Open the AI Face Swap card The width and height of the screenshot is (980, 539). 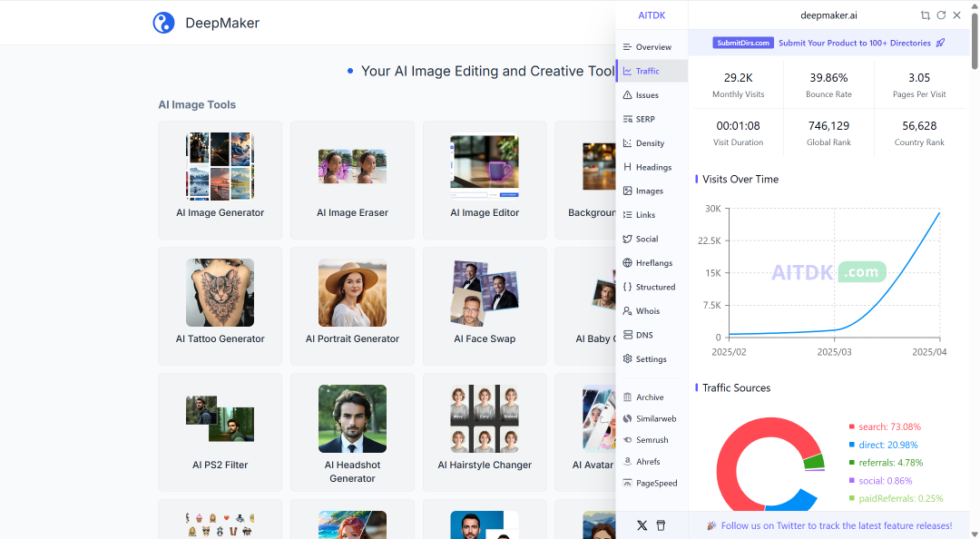coord(485,307)
